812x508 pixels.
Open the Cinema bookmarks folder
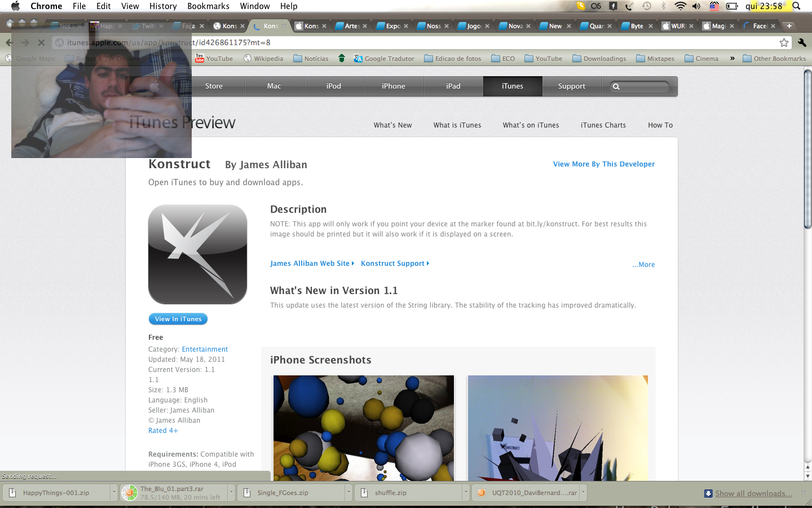(701, 59)
